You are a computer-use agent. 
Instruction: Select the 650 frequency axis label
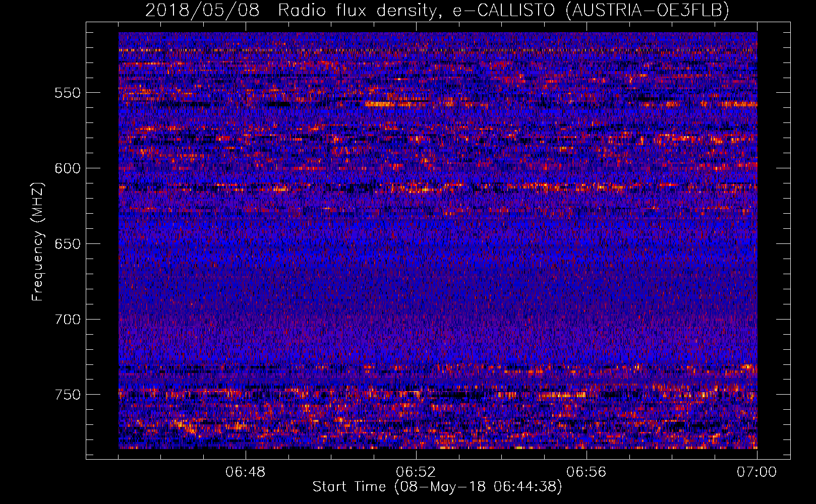pyautogui.click(x=68, y=244)
